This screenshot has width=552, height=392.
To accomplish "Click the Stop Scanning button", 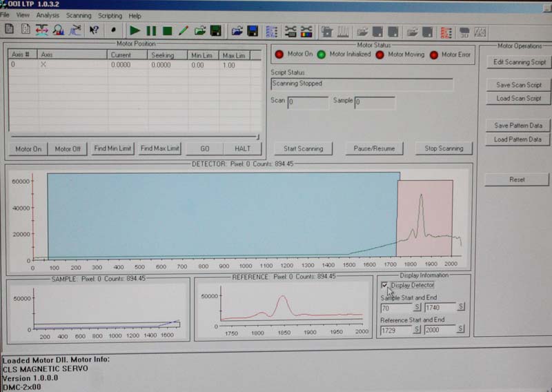I will point(444,148).
